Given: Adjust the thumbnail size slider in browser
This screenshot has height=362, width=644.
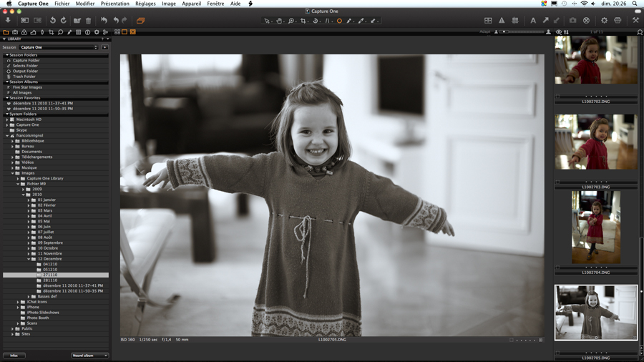Looking at the screenshot, I should tap(522, 32).
